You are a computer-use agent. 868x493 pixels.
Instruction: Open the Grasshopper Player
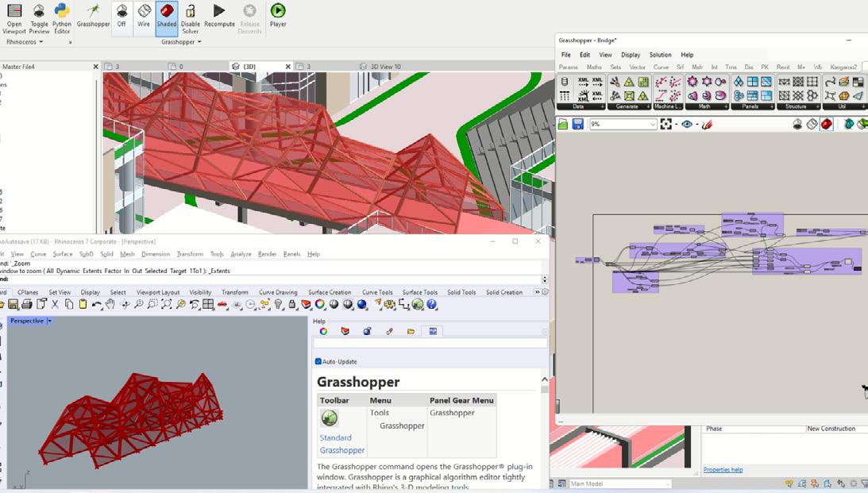click(278, 16)
